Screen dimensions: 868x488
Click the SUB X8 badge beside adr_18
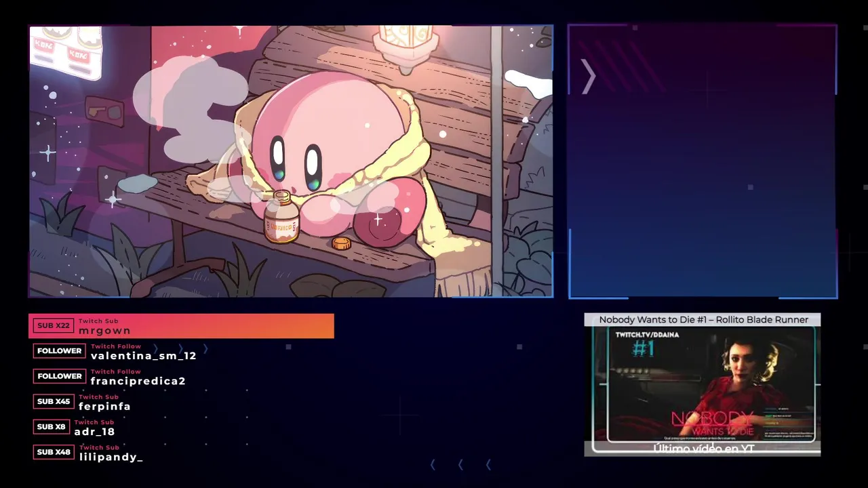[x=52, y=427]
